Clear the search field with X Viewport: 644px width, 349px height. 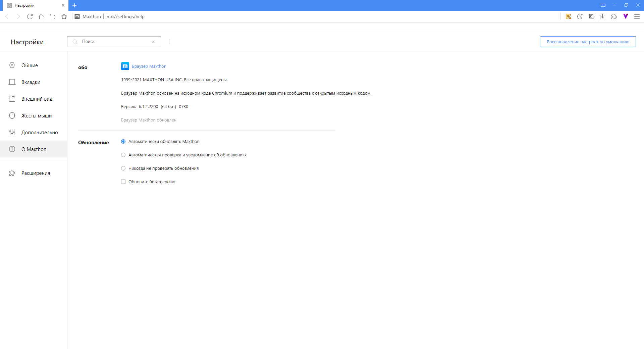153,42
